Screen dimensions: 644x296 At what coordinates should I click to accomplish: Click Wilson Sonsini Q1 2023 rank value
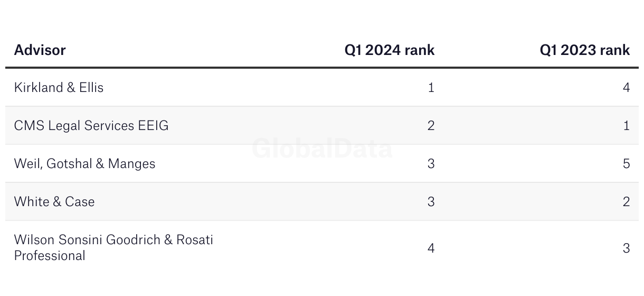(626, 248)
